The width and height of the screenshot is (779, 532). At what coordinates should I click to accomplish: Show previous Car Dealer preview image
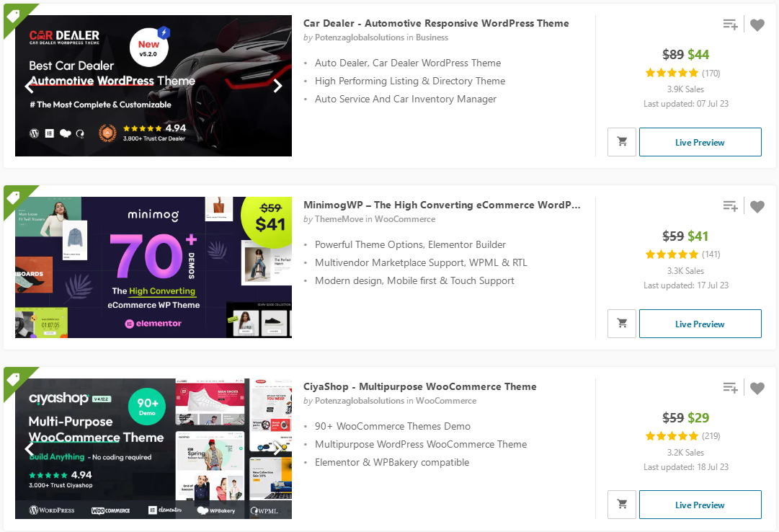pyautogui.click(x=30, y=87)
